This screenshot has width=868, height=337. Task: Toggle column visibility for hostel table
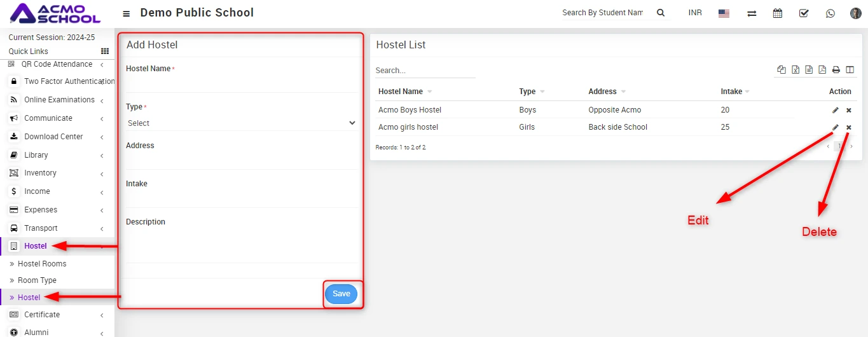tap(850, 70)
